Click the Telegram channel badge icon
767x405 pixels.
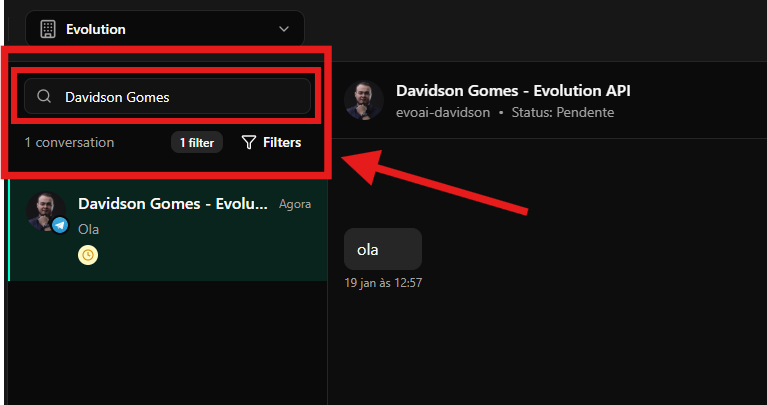[60, 225]
